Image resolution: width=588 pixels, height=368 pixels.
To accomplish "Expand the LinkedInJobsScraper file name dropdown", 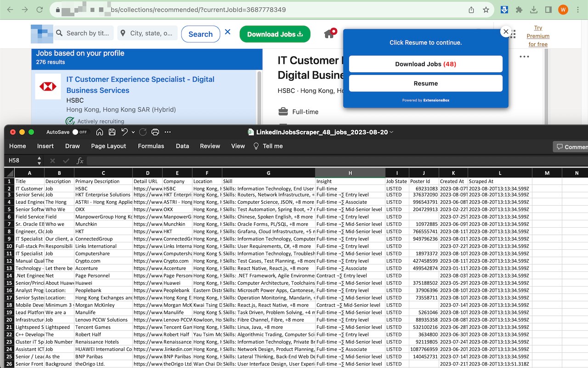I will 391,132.
